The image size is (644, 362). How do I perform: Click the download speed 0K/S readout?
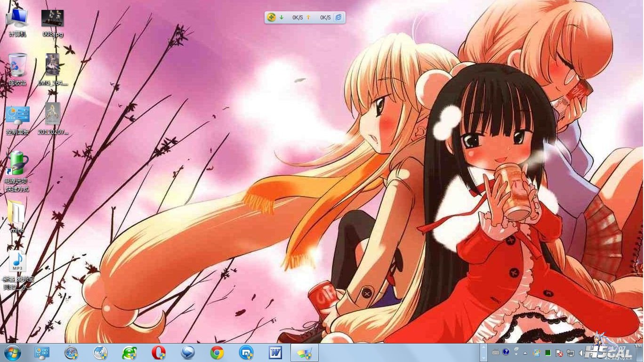tap(298, 17)
